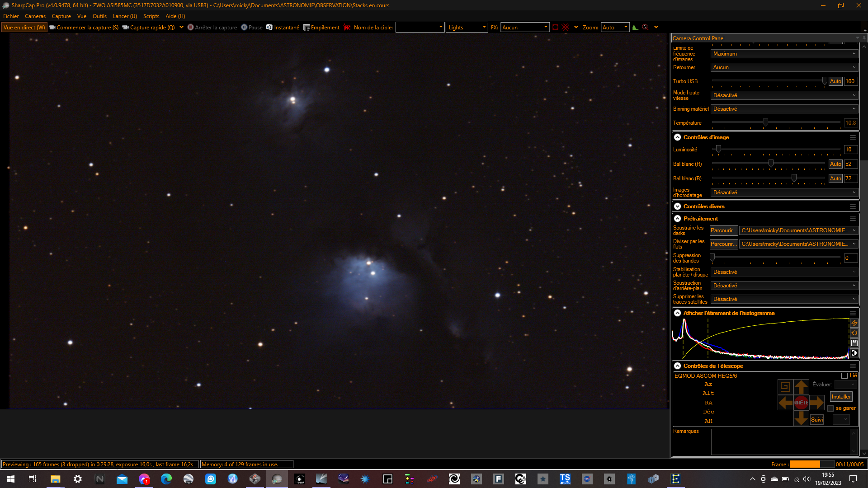Open Mode haute vitesse dropdown
This screenshot has width=868, height=488.
784,95
